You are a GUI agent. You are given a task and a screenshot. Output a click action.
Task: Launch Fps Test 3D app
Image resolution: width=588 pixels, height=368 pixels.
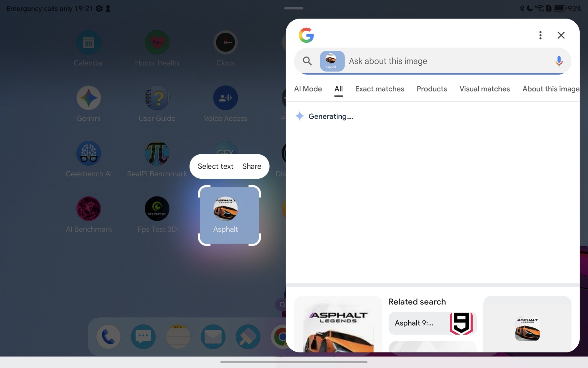157,209
